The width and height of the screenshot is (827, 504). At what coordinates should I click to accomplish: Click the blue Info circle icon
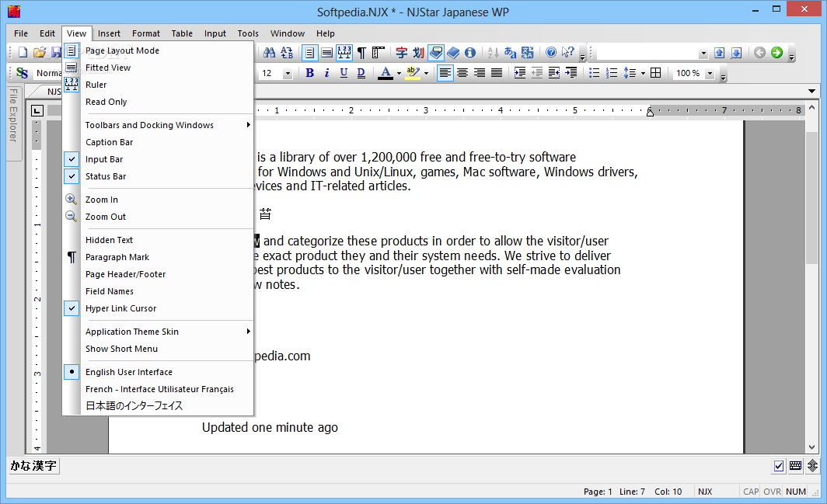click(470, 52)
